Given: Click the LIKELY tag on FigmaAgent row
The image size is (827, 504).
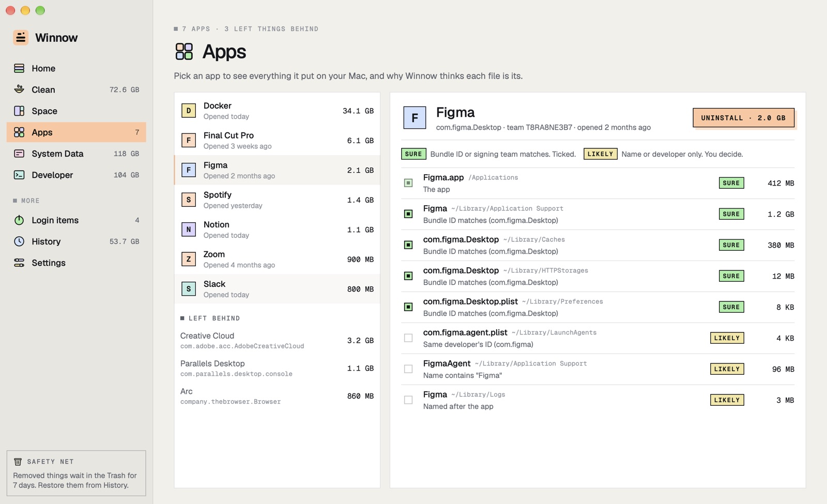Looking at the screenshot, I should point(727,369).
